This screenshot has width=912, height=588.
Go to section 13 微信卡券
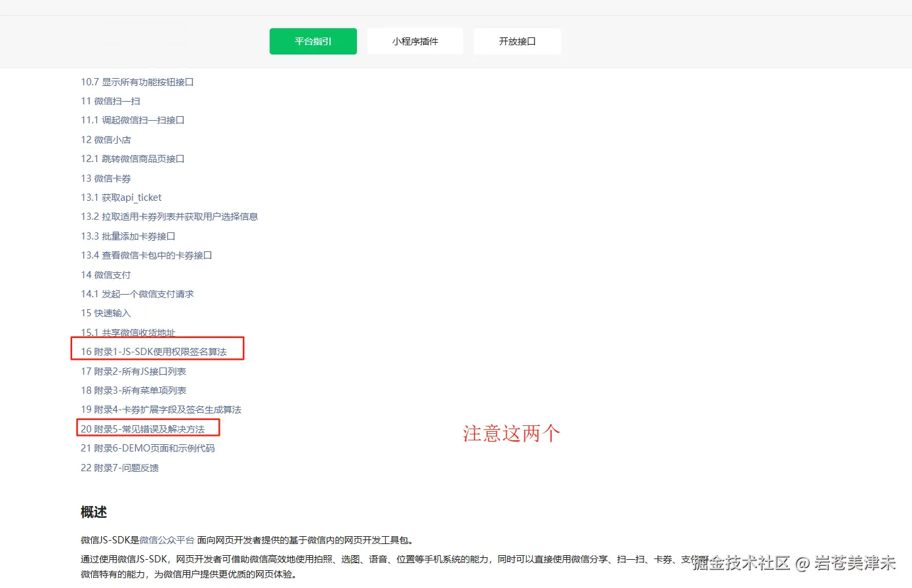(x=106, y=178)
